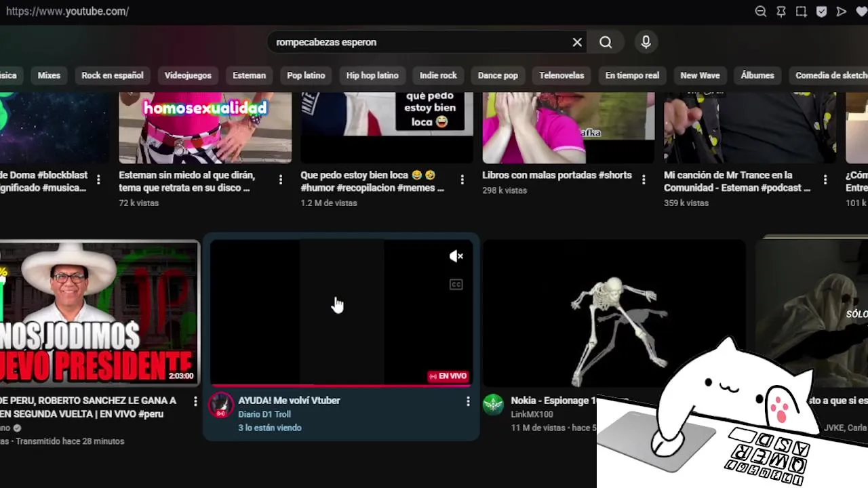Select the New Wave filter chip
Viewport: 868px width, 488px height.
tap(700, 75)
